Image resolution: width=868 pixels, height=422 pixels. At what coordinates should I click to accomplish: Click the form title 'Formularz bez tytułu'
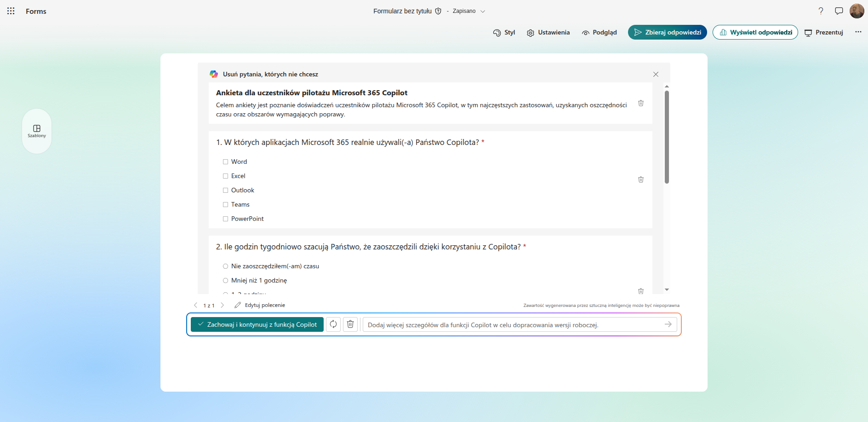[402, 11]
